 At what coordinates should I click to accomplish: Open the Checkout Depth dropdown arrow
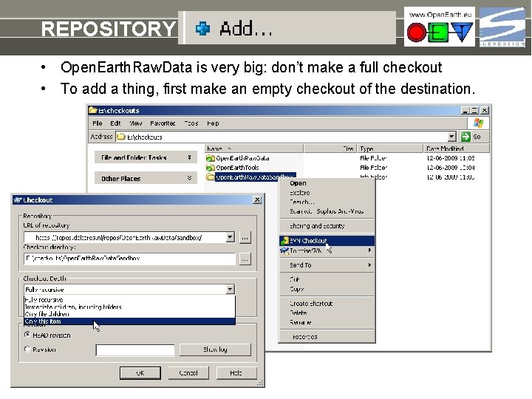pos(231,290)
